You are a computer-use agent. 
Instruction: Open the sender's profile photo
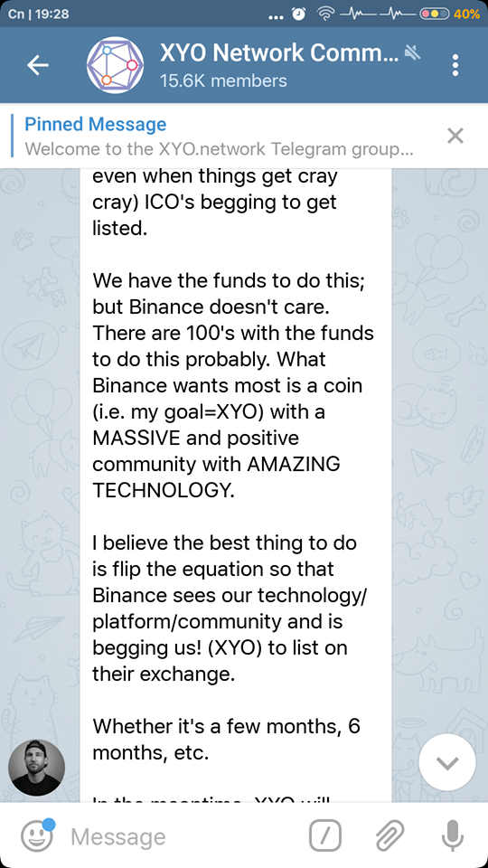pyautogui.click(x=36, y=768)
